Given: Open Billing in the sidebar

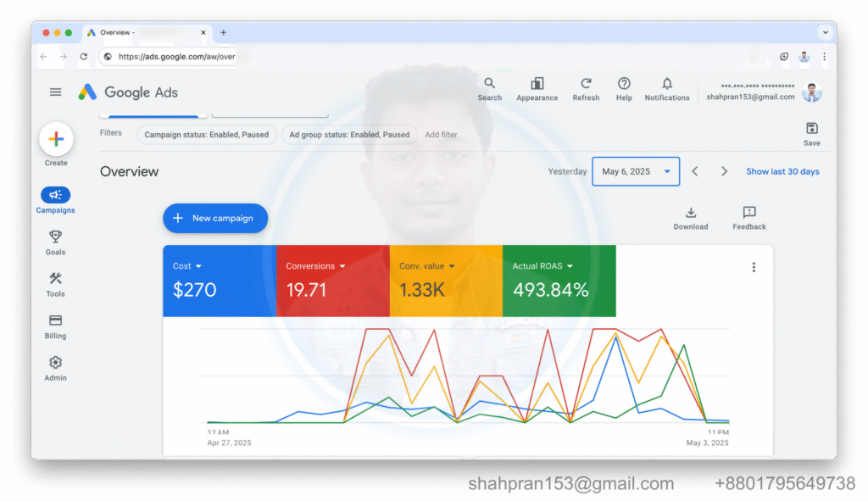Looking at the screenshot, I should [x=55, y=326].
